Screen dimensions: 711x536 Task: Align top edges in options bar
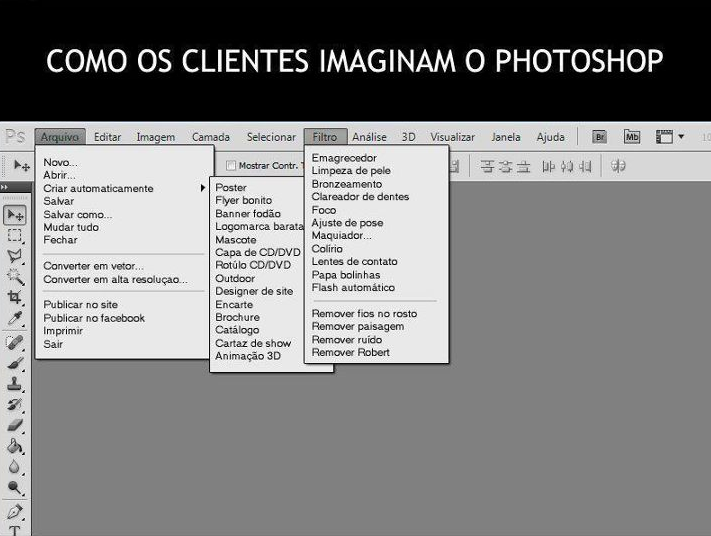pyautogui.click(x=487, y=166)
